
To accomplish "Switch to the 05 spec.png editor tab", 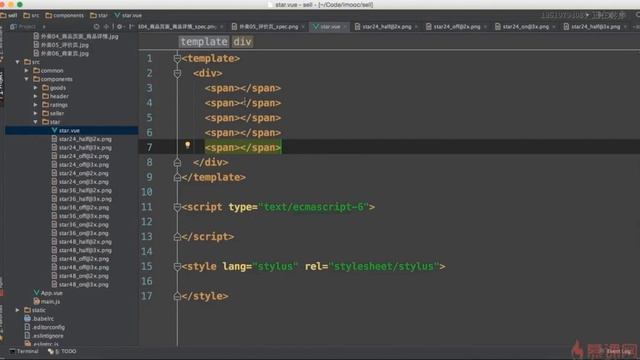I will (x=268, y=27).
